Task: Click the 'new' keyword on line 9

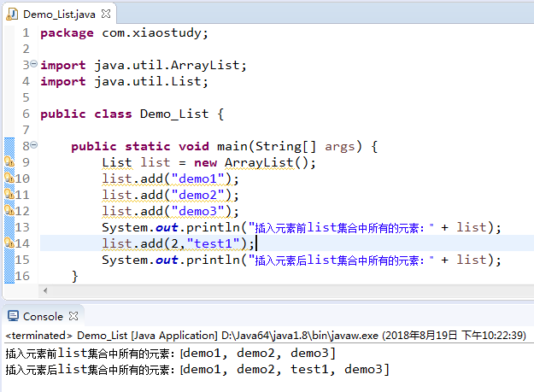Action: 205,163
